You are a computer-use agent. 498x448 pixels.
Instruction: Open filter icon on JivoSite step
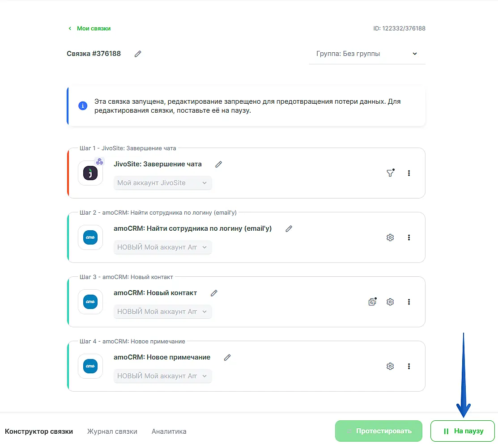click(x=390, y=173)
